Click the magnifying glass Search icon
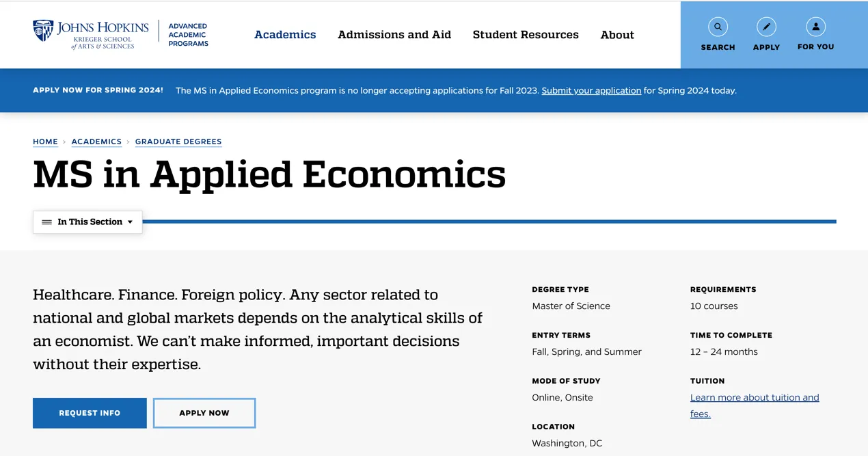868x456 pixels. 718,27
